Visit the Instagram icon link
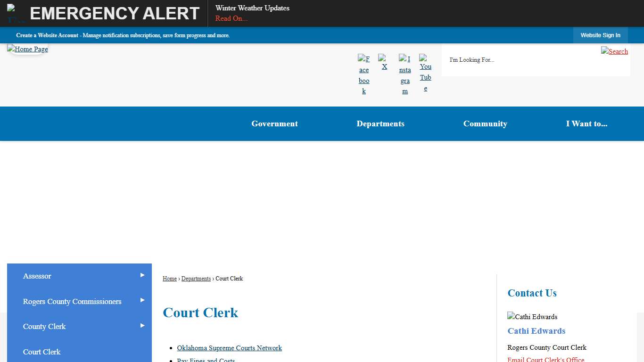Screen dimensions: 644x362 (405, 74)
